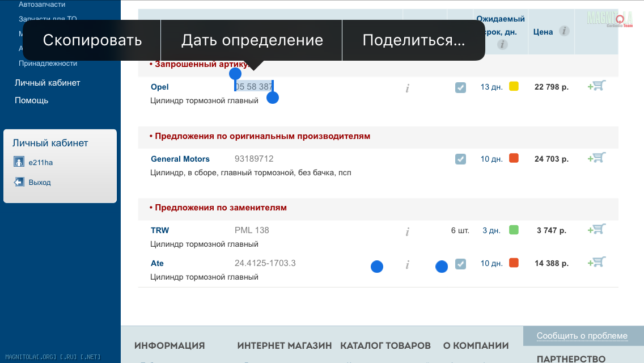
Task: Click the green delivery indicator in TRW row
Action: coord(514,230)
